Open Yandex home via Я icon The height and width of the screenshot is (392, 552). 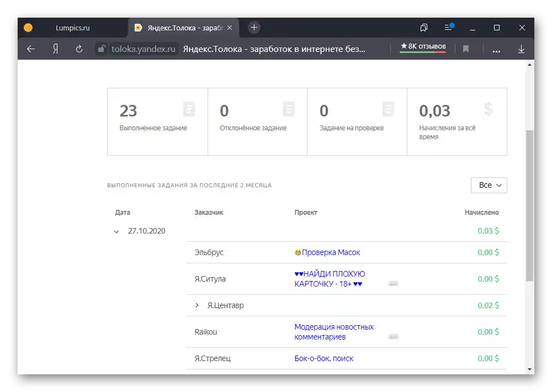(55, 49)
